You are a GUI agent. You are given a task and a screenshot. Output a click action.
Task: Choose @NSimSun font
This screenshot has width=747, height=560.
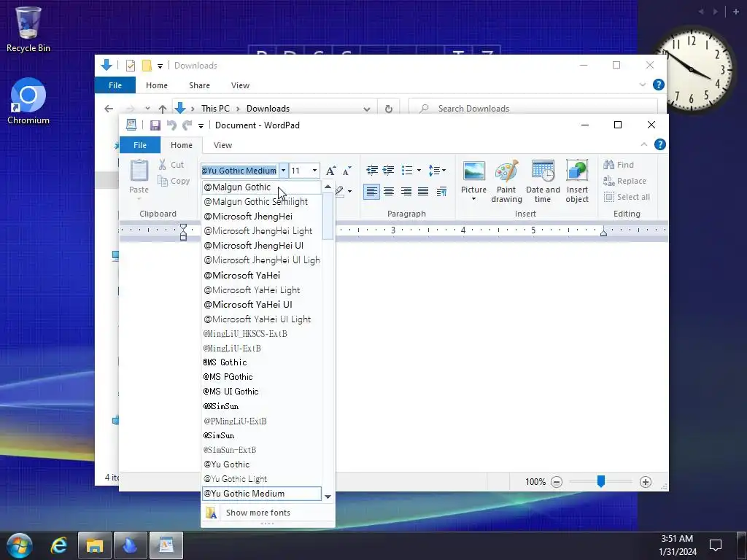pos(262,406)
